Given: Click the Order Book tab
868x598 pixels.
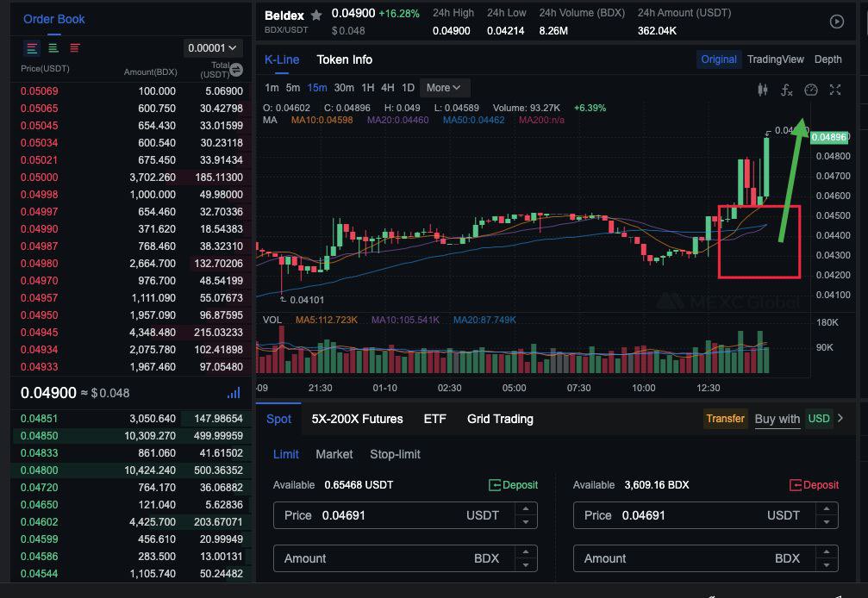Looking at the screenshot, I should (x=53, y=19).
